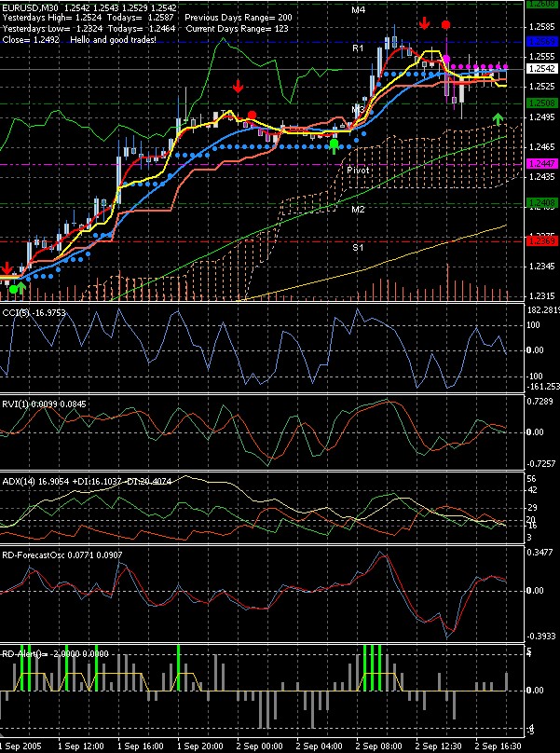Click the blue R1 price tag on the axis

(x=541, y=42)
